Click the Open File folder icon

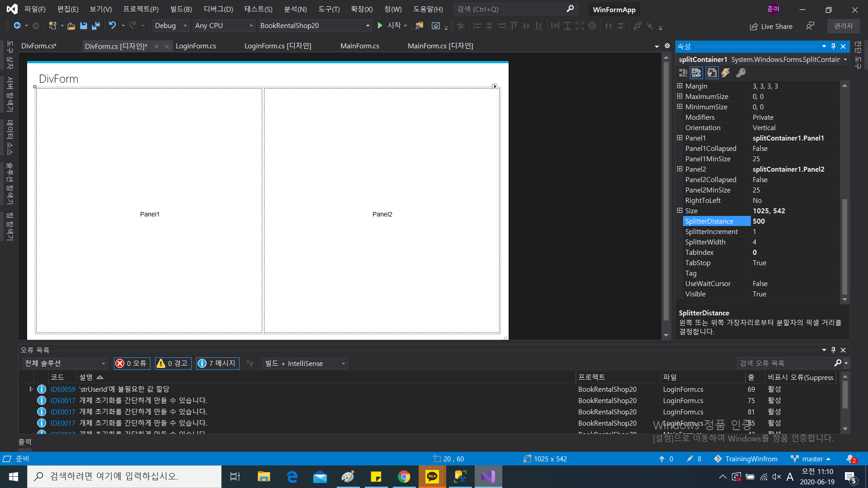click(71, 26)
